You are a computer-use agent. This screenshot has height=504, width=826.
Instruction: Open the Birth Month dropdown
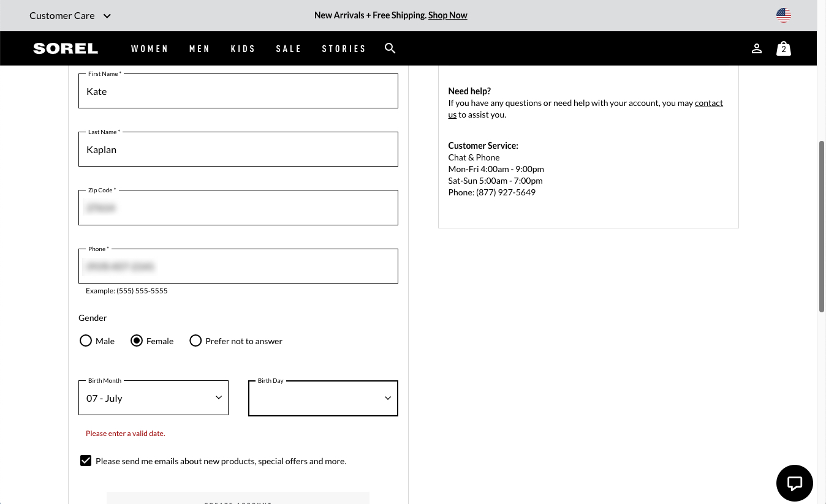(x=153, y=398)
